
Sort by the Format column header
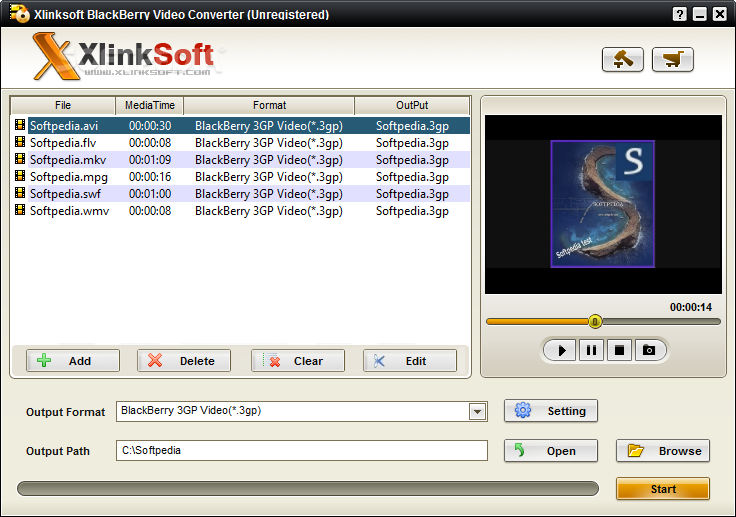click(x=269, y=105)
